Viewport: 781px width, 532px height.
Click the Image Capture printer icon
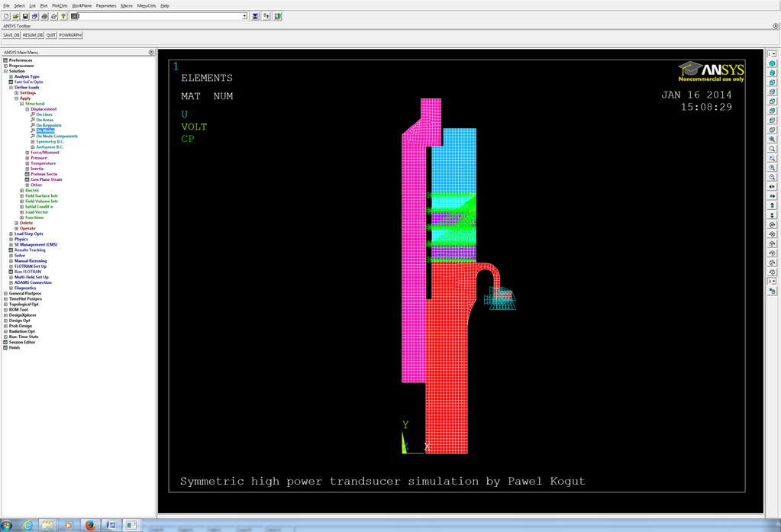[x=44, y=17]
